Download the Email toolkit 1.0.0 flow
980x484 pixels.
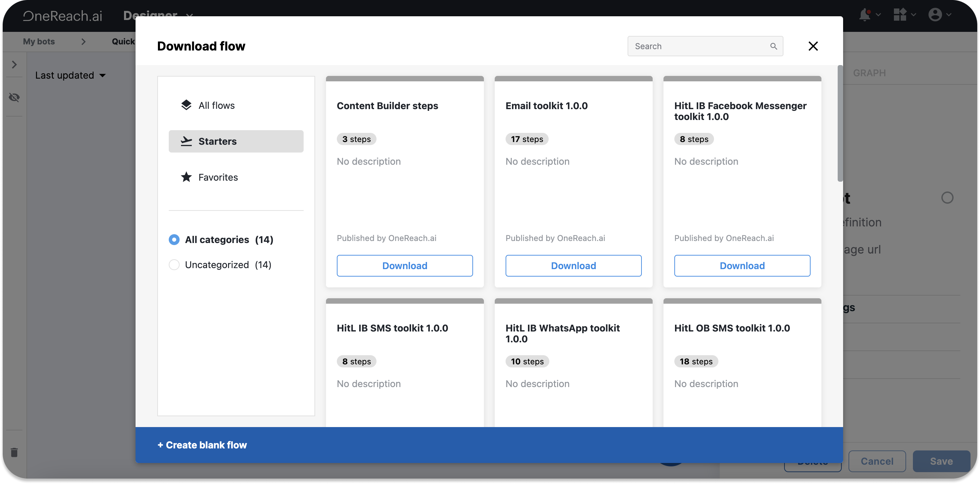tap(573, 266)
